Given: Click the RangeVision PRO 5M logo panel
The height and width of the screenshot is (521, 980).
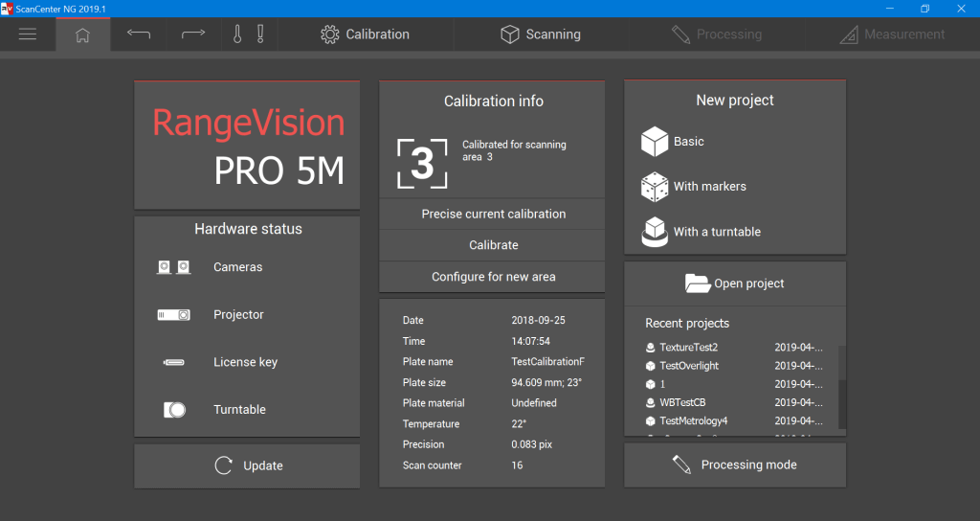Looking at the screenshot, I should (247, 146).
